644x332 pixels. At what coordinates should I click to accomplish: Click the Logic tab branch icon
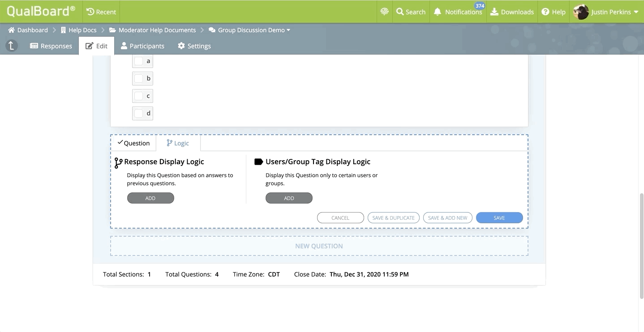coord(169,143)
